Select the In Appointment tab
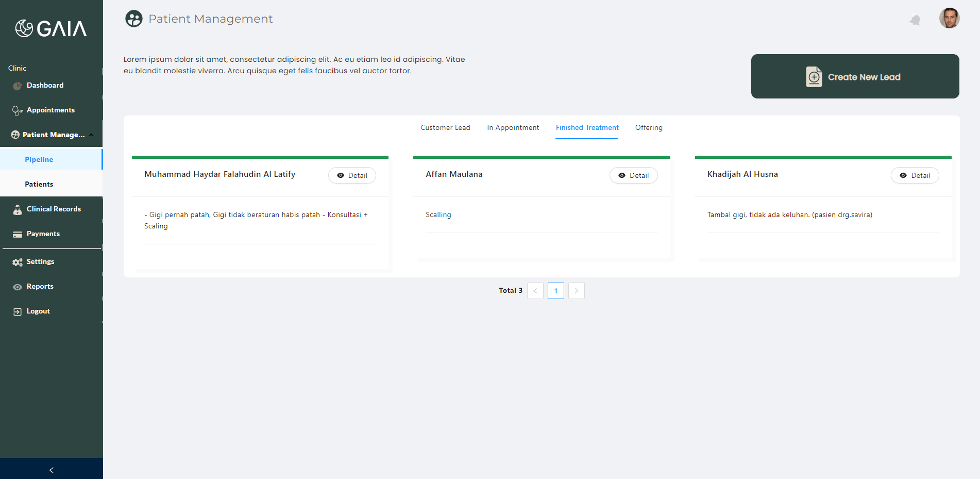 pos(513,127)
